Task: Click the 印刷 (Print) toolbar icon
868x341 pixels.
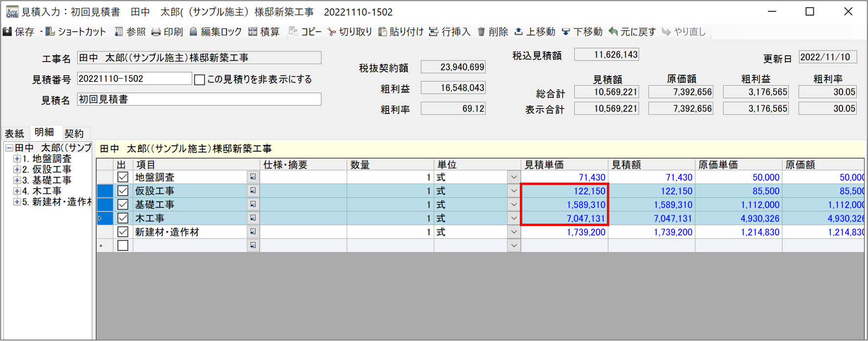Action: click(156, 32)
